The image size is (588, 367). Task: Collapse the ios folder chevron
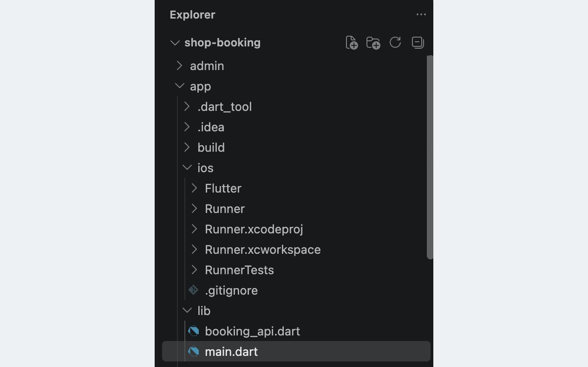187,168
